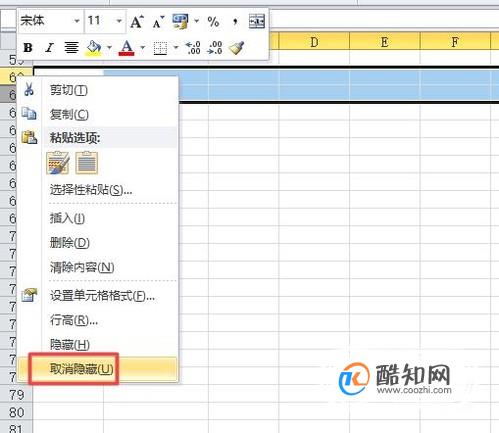Viewport: 499px width, 433px height.
Task: Open the 宋体 font name dropdown
Action: (77, 21)
